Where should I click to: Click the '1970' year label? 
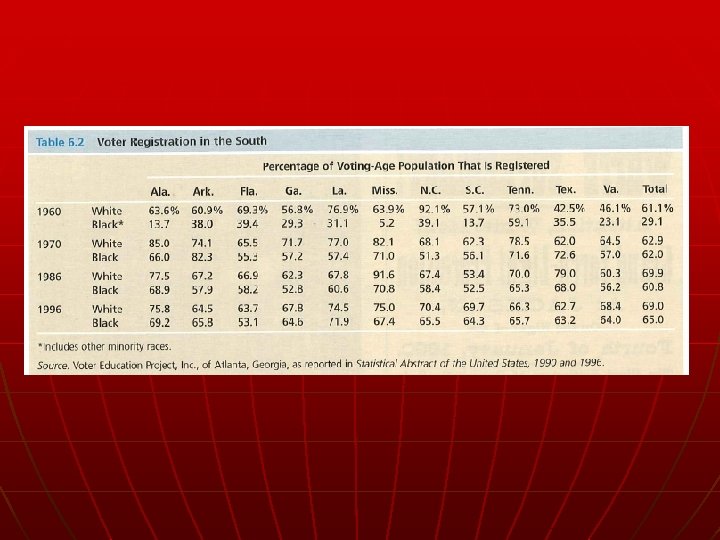[x=49, y=244]
